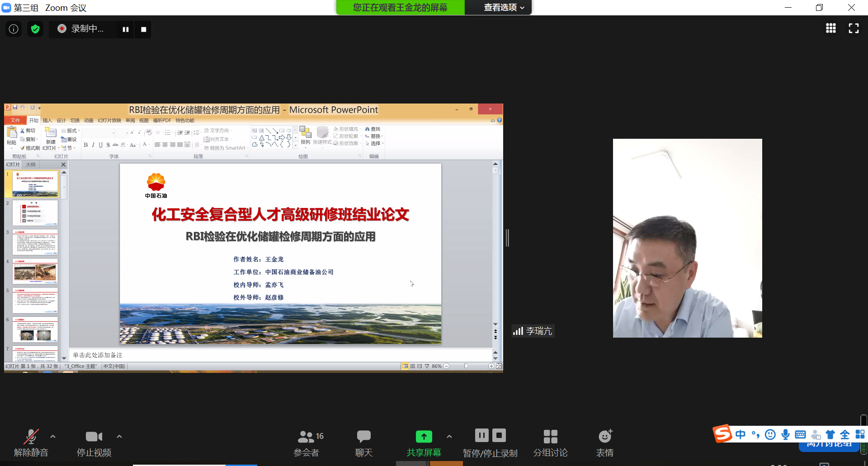Expand video options arrow beside camera
The height and width of the screenshot is (466, 868).
[x=119, y=437]
